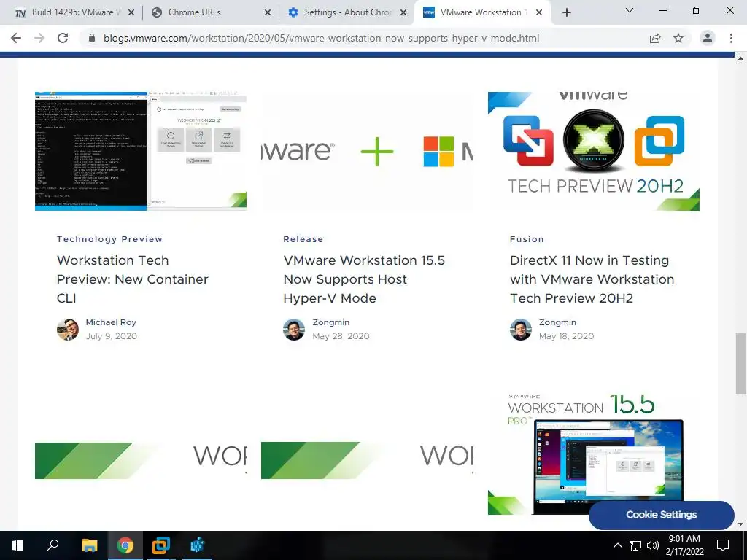Open VMware Workstation 15.5 Hyper-V Mode article
This screenshot has width=747, height=560.
point(364,279)
